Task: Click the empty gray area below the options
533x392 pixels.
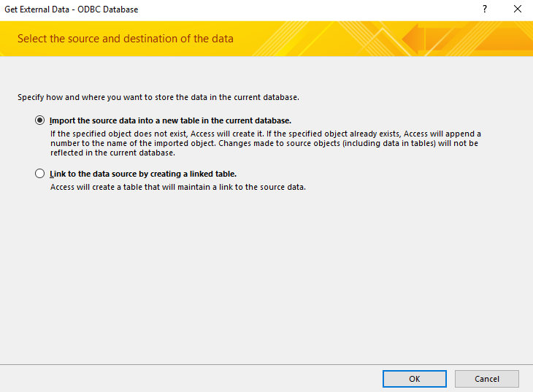Action: 266,277
